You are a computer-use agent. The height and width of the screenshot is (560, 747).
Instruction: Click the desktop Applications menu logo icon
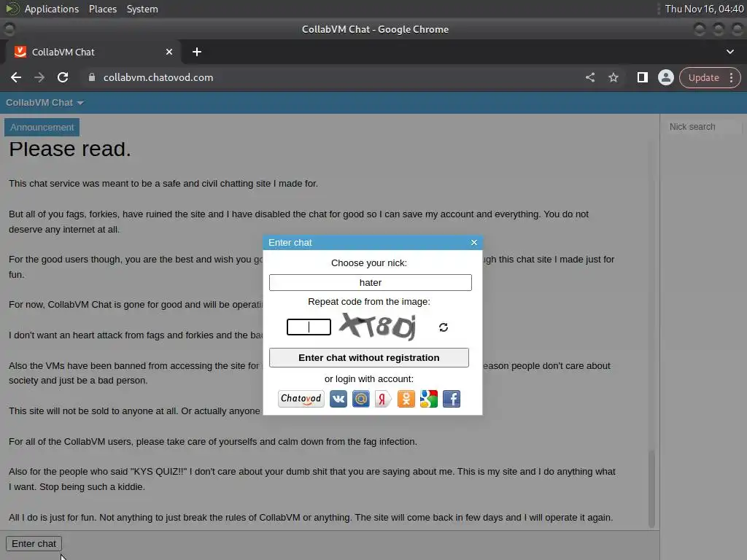(x=12, y=9)
